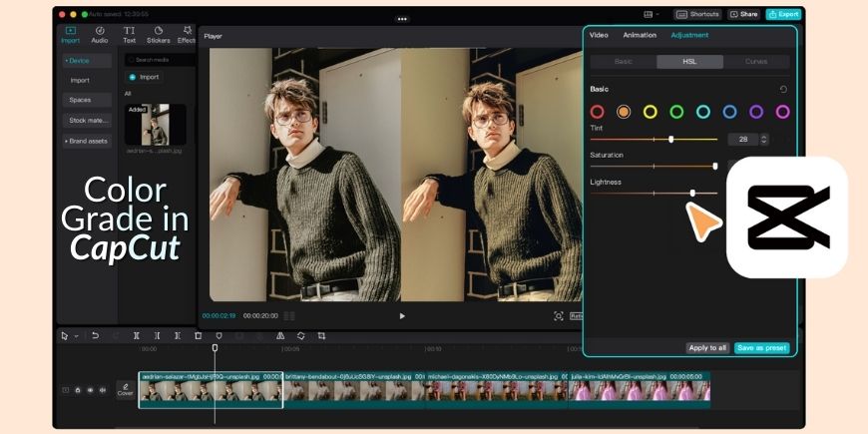Open the layout dropdown beside Shortcuts

(655, 15)
